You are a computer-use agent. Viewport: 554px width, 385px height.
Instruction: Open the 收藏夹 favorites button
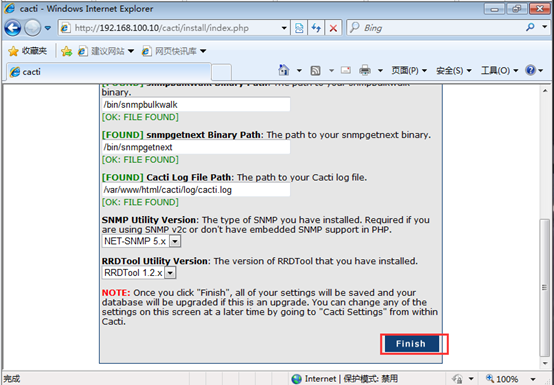pos(28,51)
